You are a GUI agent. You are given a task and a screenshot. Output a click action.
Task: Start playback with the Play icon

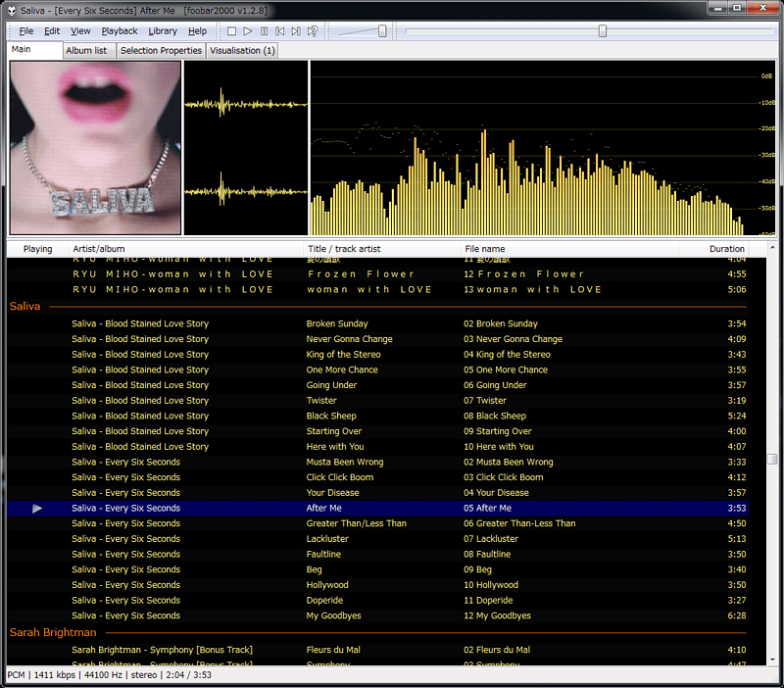(x=248, y=30)
